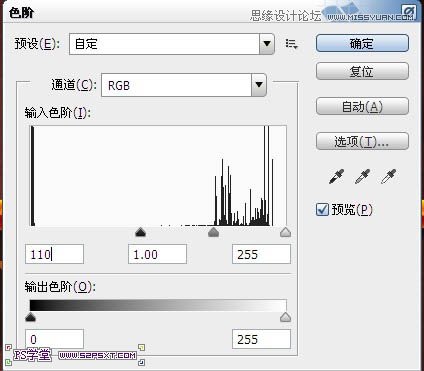Focus the input shadow field showing 110
This screenshot has height=371, width=424.
54,254
